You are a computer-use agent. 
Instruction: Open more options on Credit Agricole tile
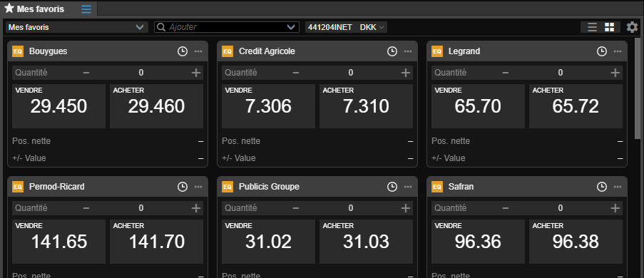408,51
